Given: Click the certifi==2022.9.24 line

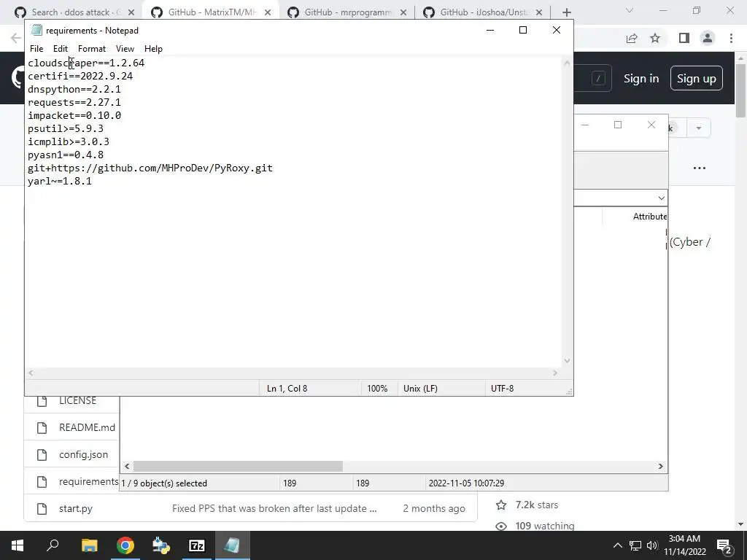Looking at the screenshot, I should tap(80, 76).
